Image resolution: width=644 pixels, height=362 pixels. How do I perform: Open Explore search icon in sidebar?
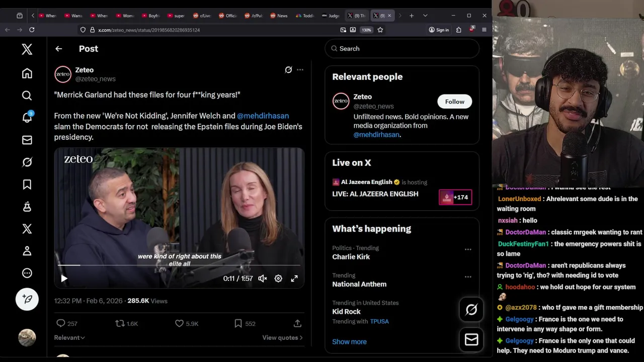point(27,96)
